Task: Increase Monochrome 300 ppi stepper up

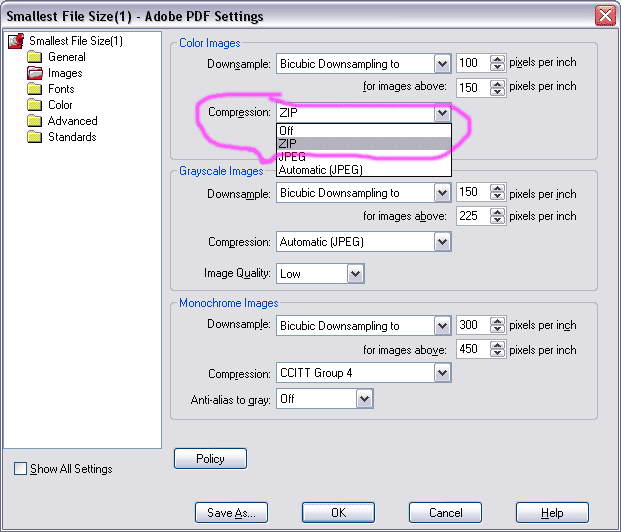Action: tap(498, 321)
